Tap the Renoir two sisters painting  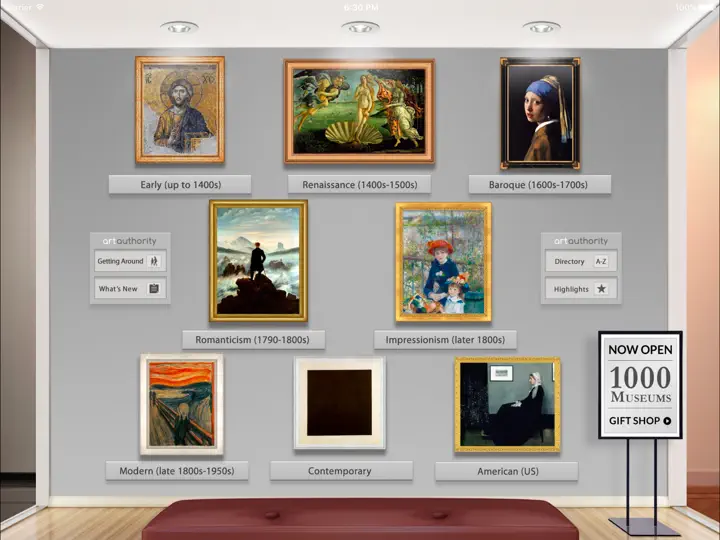click(x=444, y=262)
